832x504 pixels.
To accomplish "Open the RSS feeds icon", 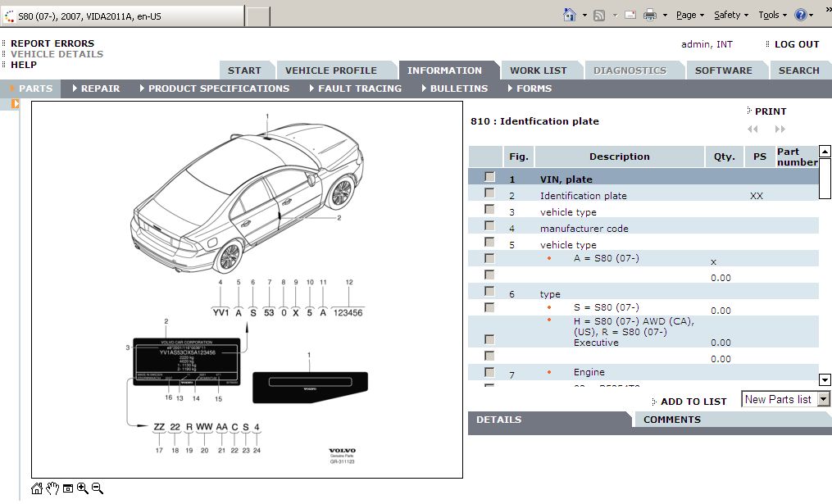I will tap(599, 16).
